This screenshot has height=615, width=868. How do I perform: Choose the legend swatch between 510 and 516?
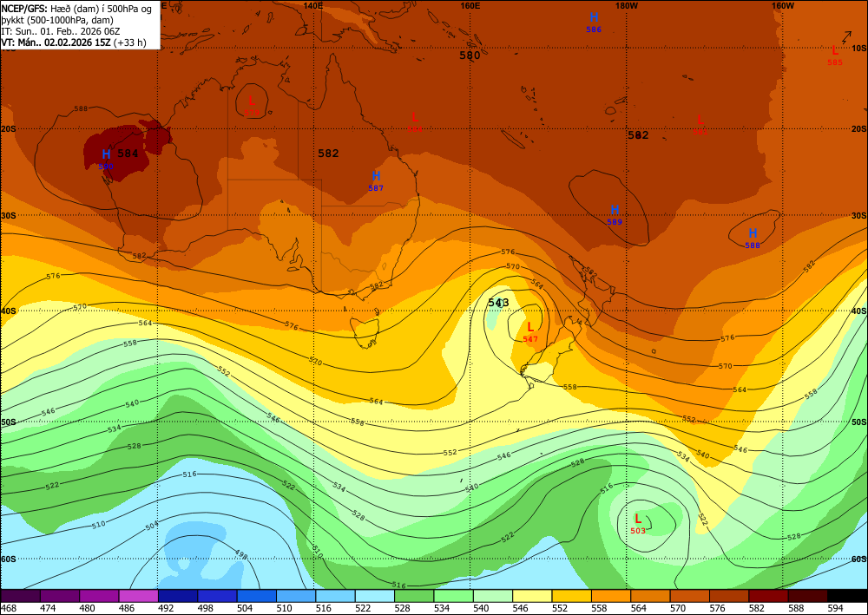[x=296, y=596]
